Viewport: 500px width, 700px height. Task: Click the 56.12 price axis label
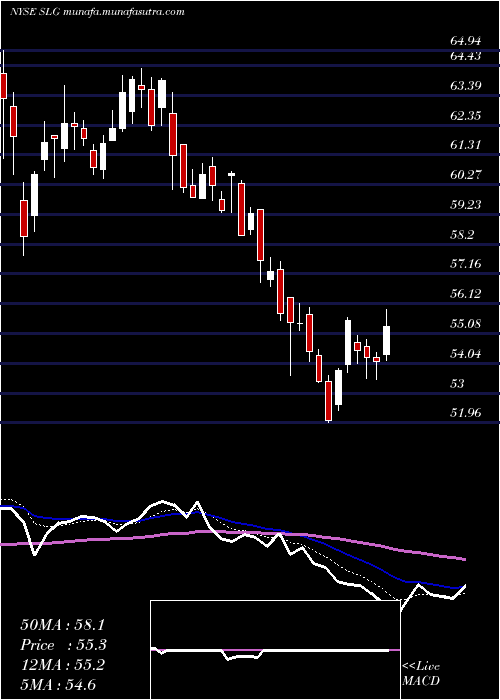pos(466,294)
